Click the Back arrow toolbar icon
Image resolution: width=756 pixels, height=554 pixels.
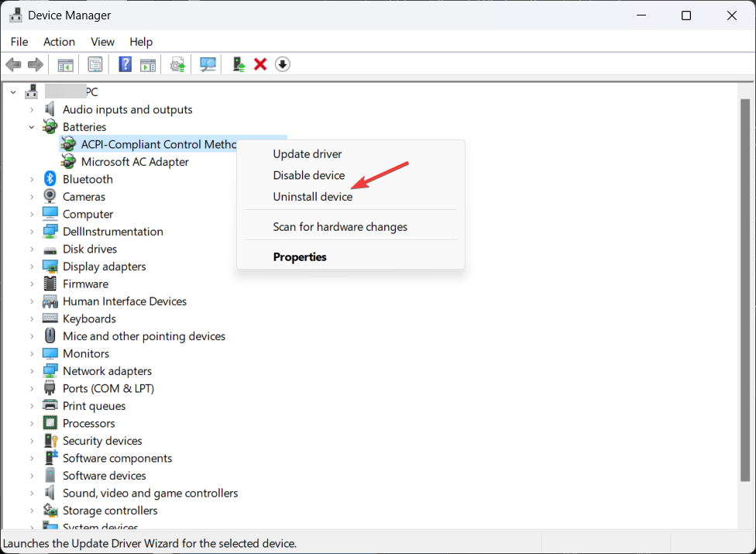pos(13,64)
